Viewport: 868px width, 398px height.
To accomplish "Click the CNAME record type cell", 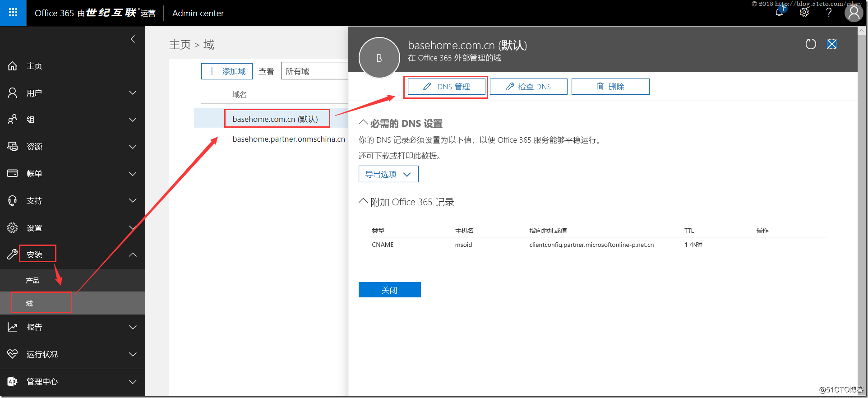I will tap(383, 245).
